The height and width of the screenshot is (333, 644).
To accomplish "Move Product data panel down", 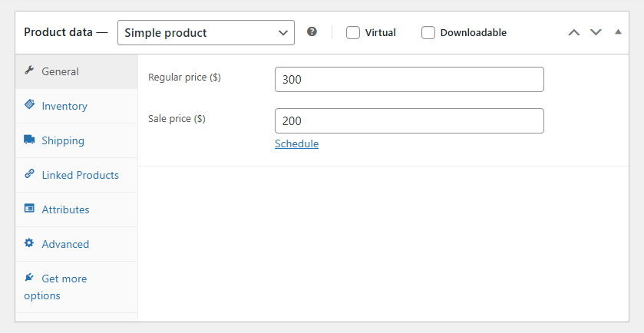I will tap(596, 32).
